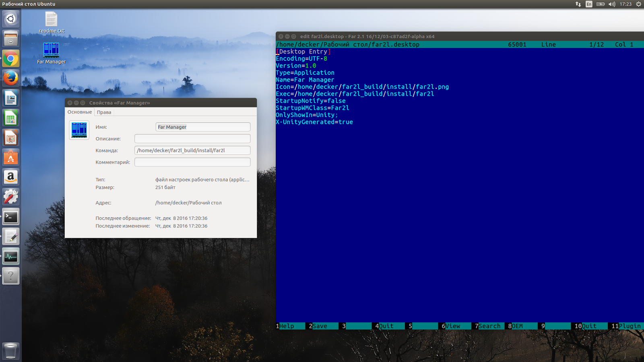This screenshot has width=644, height=362.
Task: Click the "[Desktop Entry]" line in the editor
Action: coord(303,52)
